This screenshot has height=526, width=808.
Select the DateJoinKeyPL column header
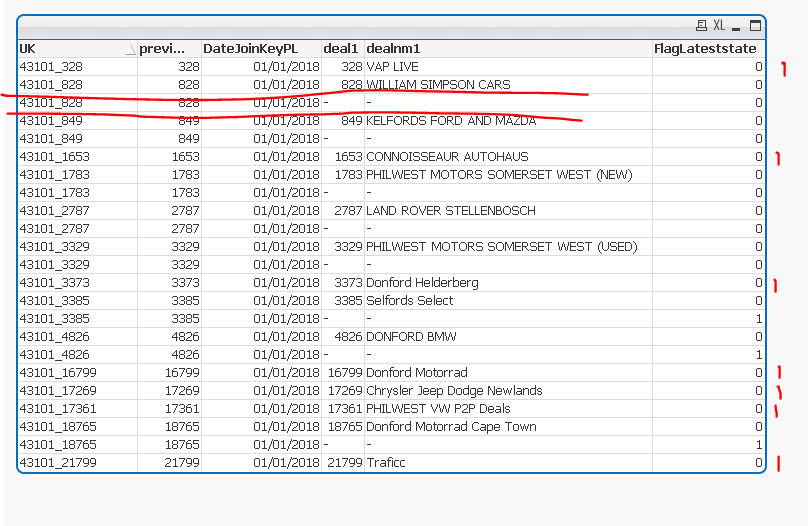click(x=261, y=48)
